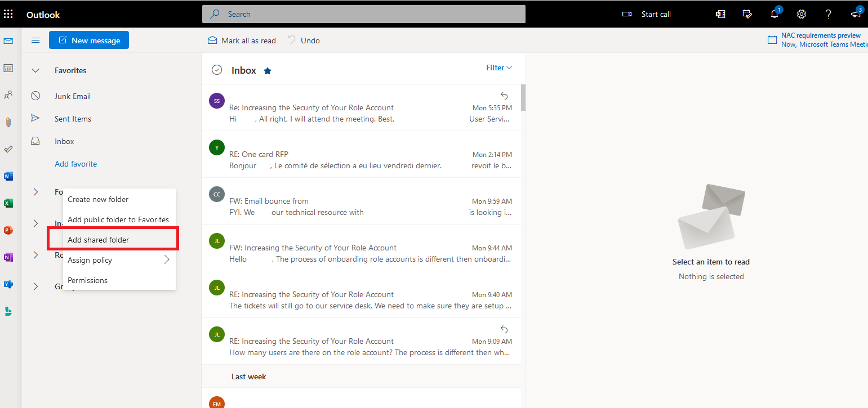Click the CC sender avatar

216,194
